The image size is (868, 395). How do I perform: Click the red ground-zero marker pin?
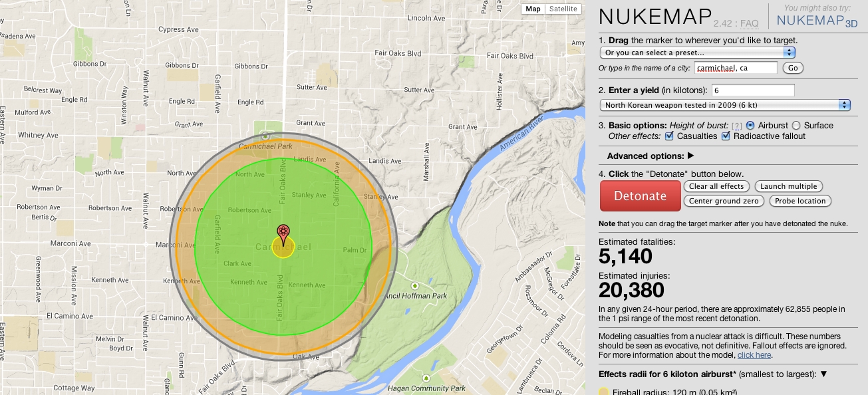click(x=283, y=234)
